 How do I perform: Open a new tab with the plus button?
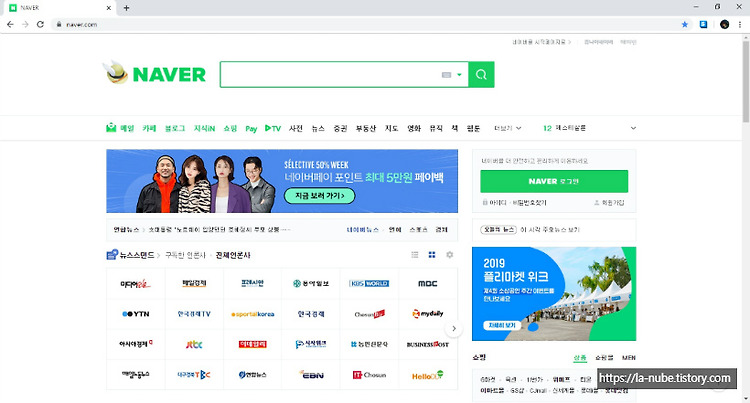126,8
